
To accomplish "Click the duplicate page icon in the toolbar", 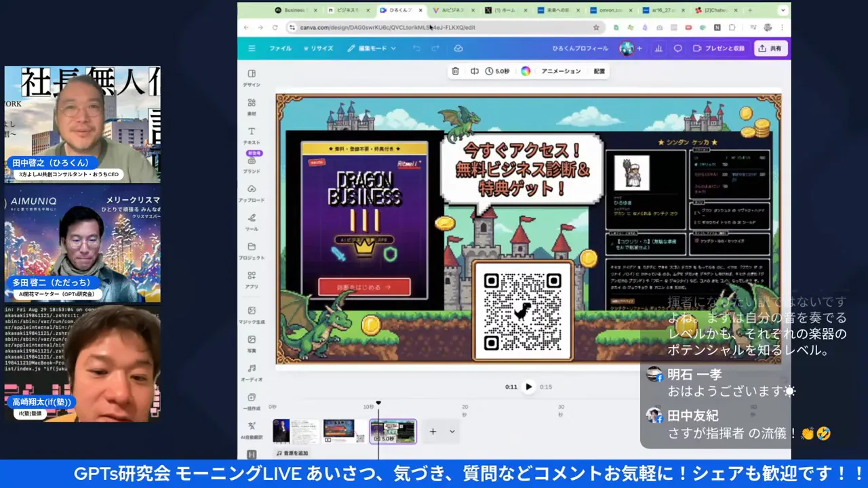I will 475,71.
